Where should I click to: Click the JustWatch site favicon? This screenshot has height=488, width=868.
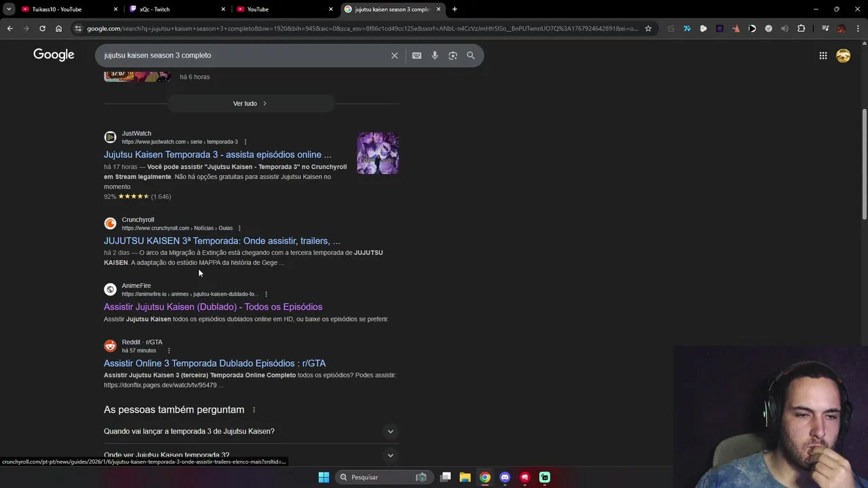[110, 138]
